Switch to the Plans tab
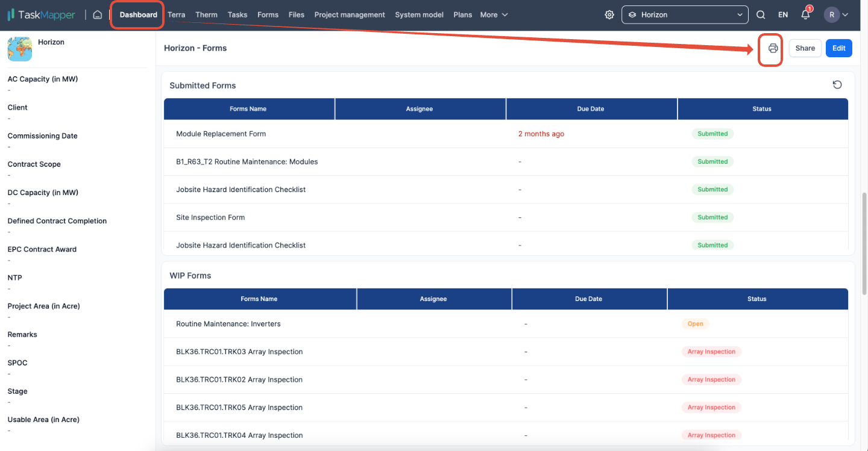The height and width of the screenshot is (451, 868). pos(463,14)
